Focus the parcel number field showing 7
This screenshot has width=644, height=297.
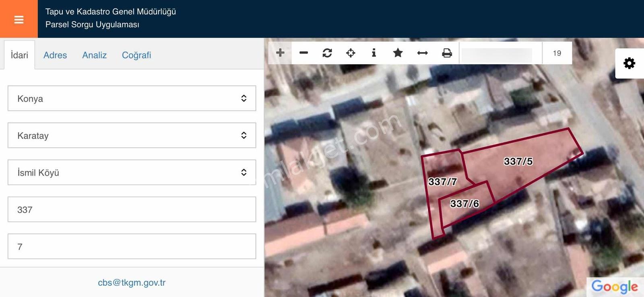tap(132, 246)
